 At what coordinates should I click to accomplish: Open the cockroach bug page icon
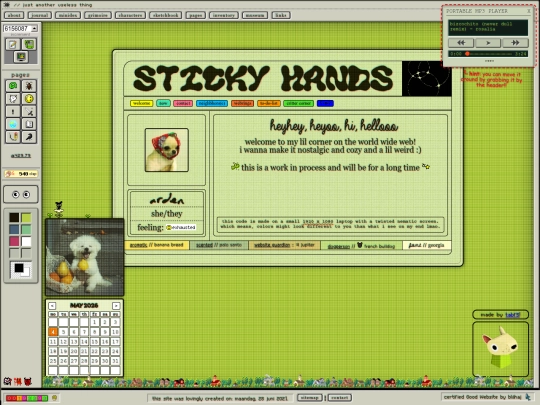[29, 86]
